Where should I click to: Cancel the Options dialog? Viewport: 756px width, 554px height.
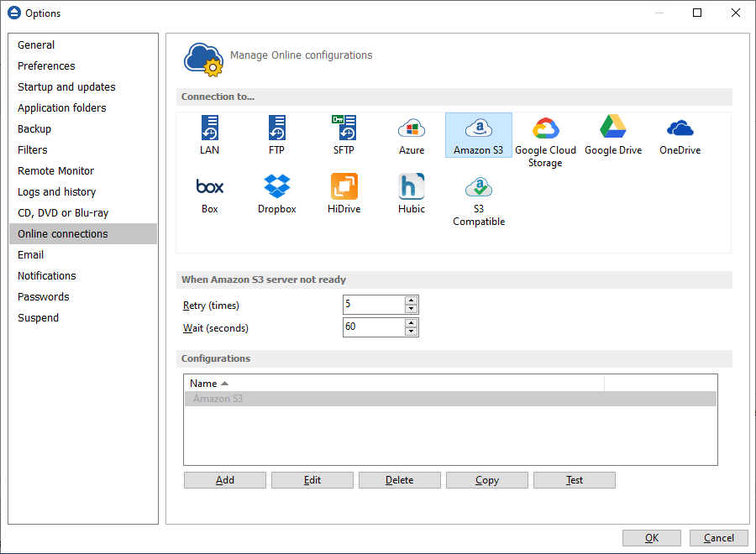(719, 538)
